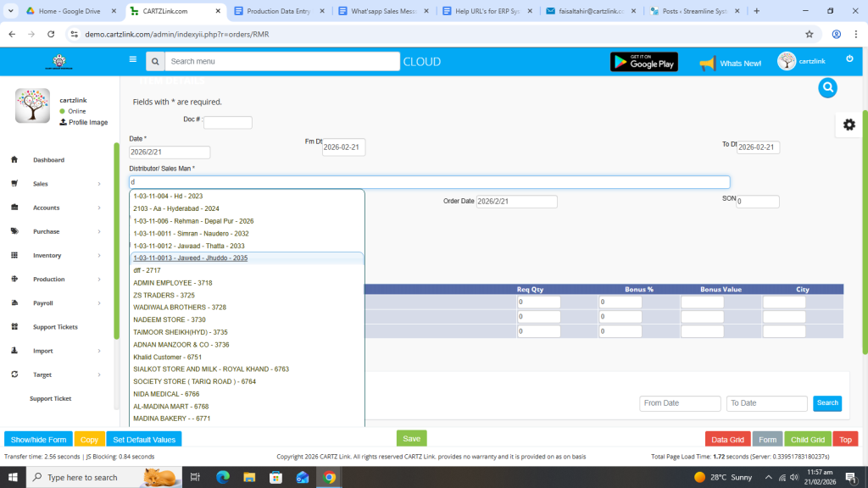Click the hamburger menu toggle icon
Viewport: 868px width, 488px height.
point(132,60)
